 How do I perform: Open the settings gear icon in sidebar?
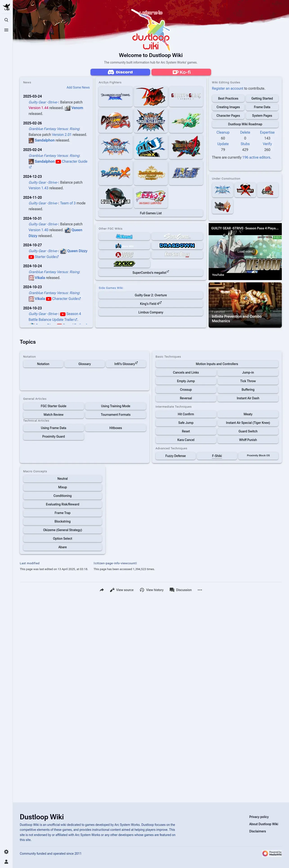(x=6, y=852)
